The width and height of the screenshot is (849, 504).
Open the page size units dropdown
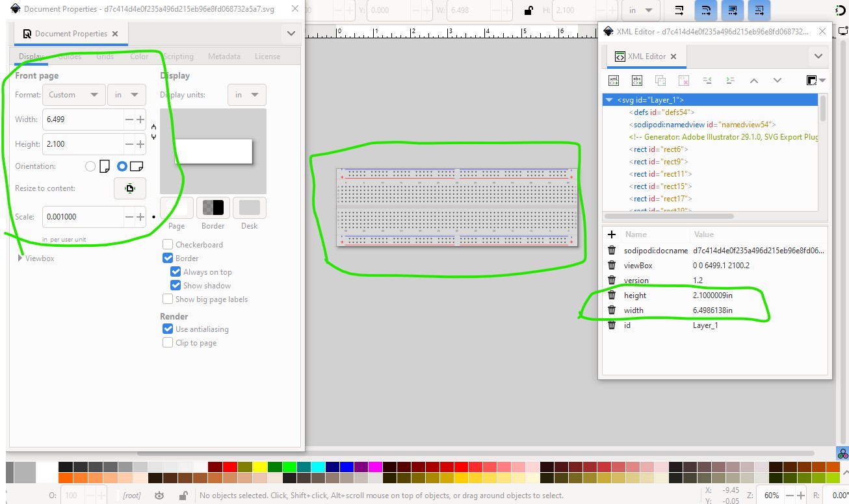[127, 95]
